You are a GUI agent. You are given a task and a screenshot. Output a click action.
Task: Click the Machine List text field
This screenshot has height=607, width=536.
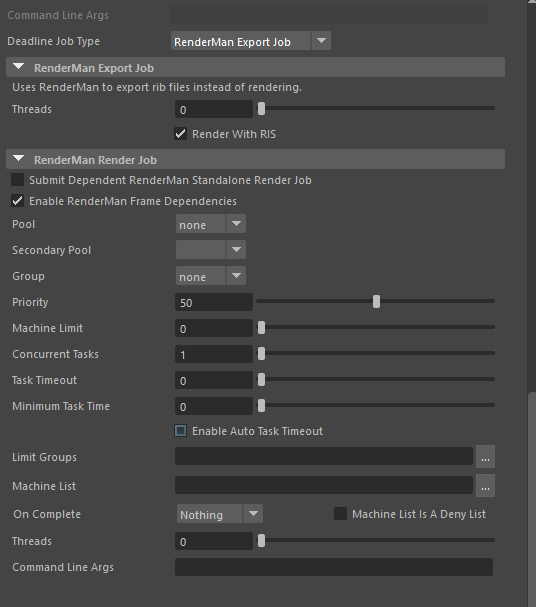[324, 485]
